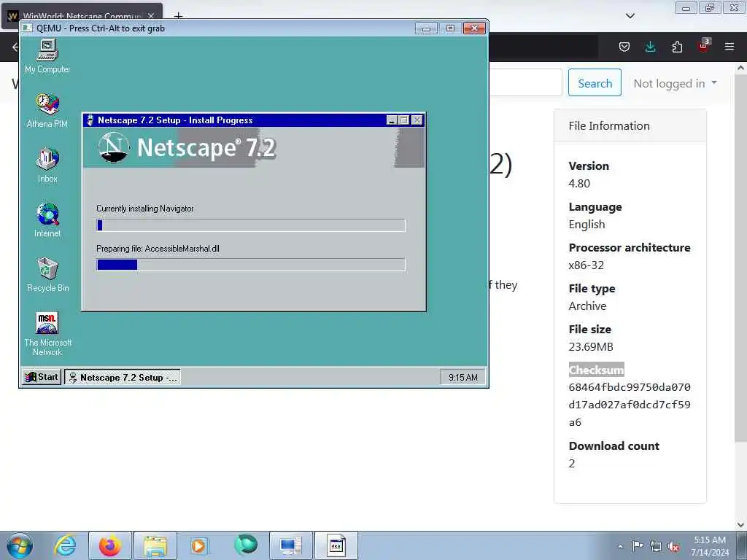Viewport: 747px width, 560px height.
Task: Open the Inbox desktop icon
Action: click(47, 166)
